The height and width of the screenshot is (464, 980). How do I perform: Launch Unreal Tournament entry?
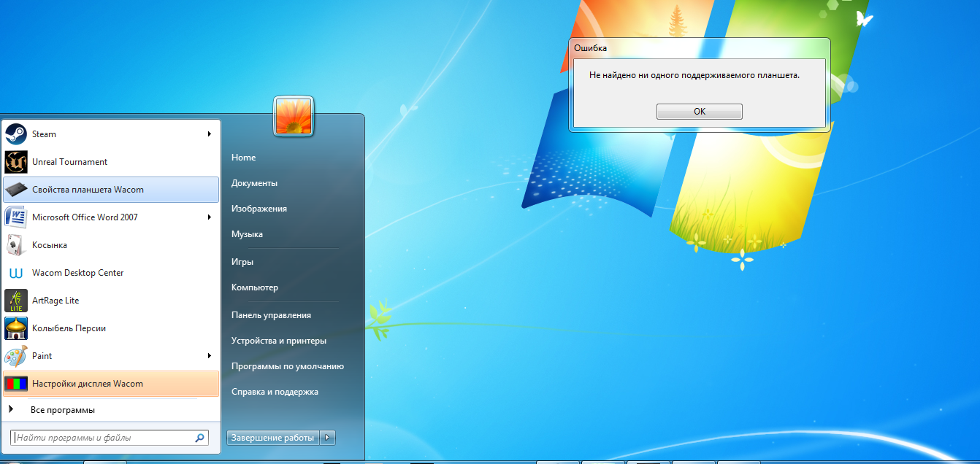pos(111,162)
